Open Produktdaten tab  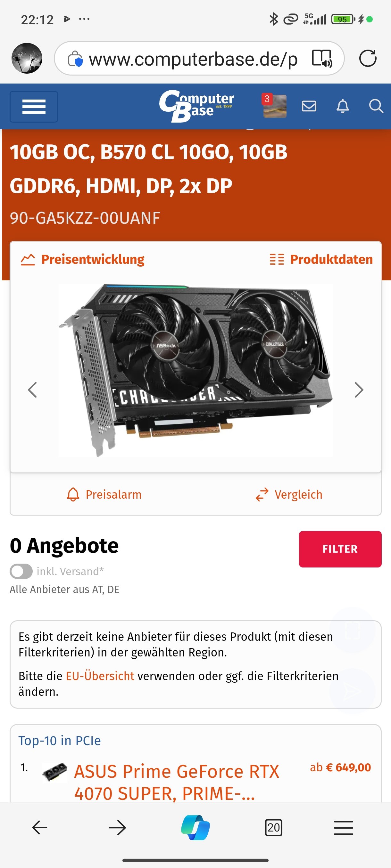[x=321, y=260]
